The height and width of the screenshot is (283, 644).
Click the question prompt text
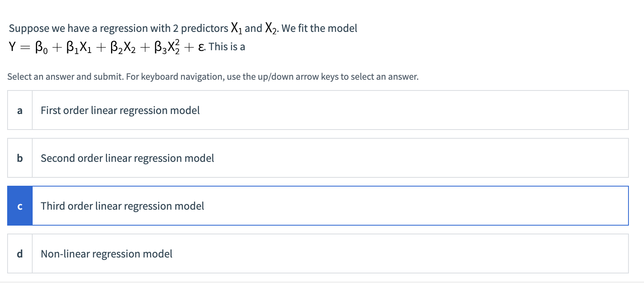183,28
